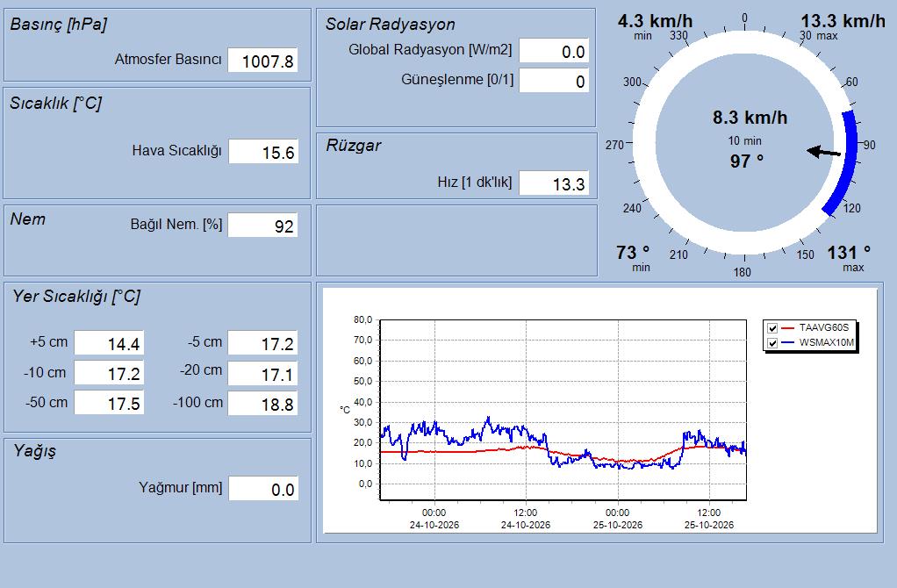Image resolution: width=897 pixels, height=588 pixels.
Task: Select the -50 cm ground temperature field
Action: [x=109, y=403]
